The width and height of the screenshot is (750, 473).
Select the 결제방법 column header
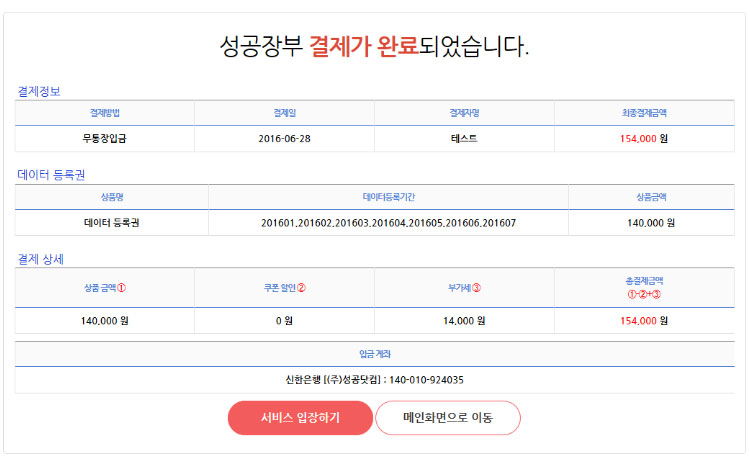pyautogui.click(x=105, y=113)
